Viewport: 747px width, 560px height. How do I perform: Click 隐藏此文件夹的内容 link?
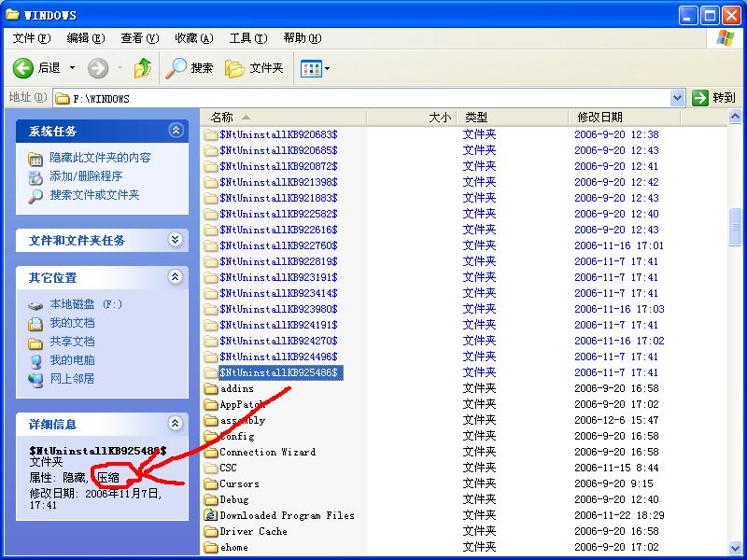101,158
